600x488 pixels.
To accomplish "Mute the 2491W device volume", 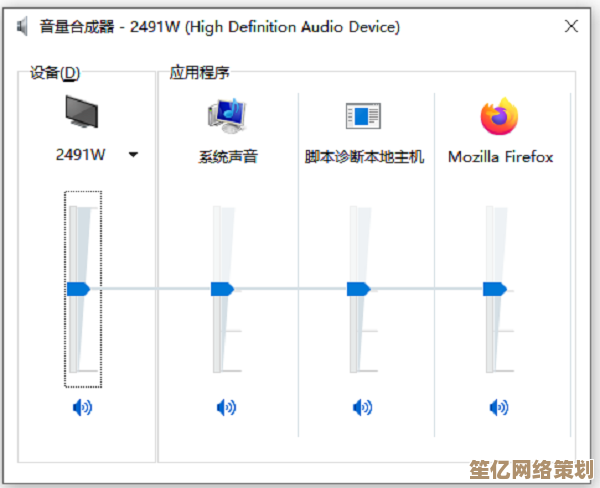I will pos(82,408).
